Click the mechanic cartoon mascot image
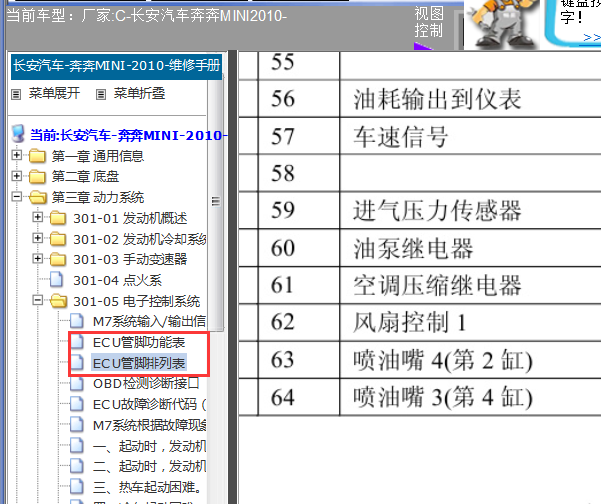Image resolution: width=601 pixels, height=504 pixels. [x=502, y=24]
